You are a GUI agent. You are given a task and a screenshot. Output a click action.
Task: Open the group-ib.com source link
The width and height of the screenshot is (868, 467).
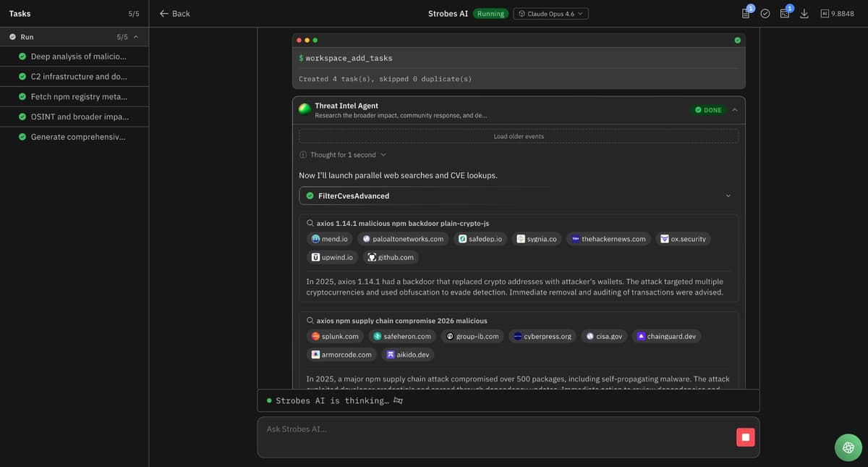(x=472, y=336)
